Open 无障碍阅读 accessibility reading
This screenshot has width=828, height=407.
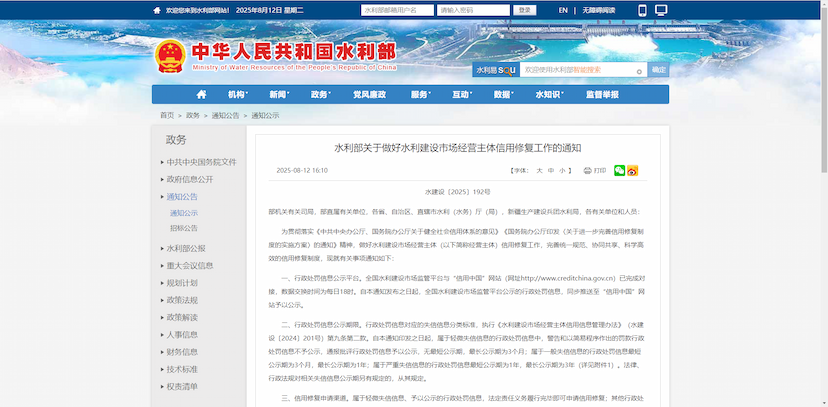(x=599, y=10)
